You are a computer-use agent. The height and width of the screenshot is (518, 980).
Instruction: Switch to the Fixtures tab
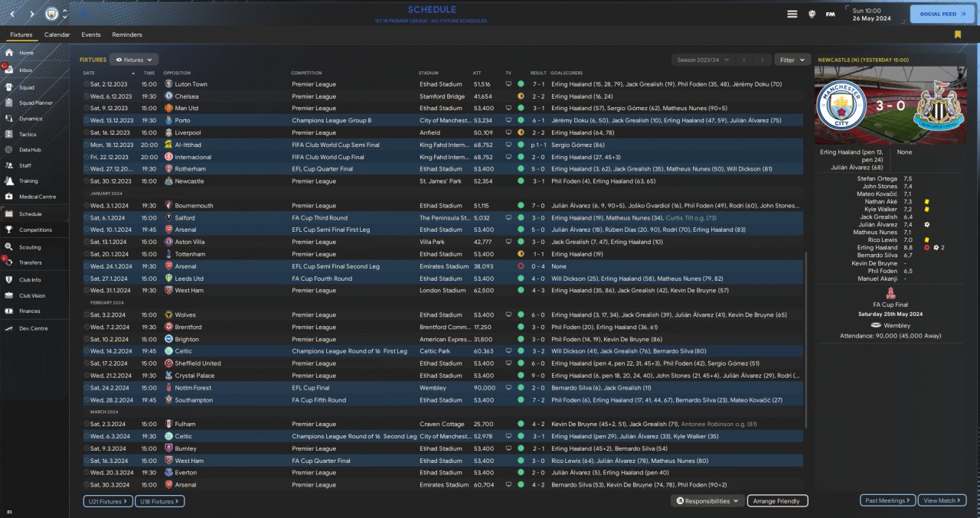click(x=21, y=34)
